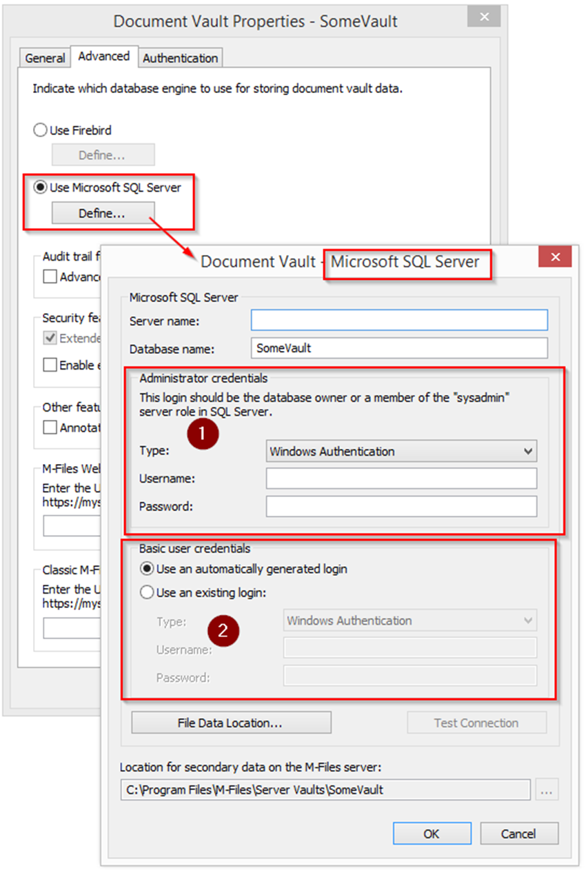The width and height of the screenshot is (588, 877).
Task: Click Basic user Password field
Action: point(410,676)
